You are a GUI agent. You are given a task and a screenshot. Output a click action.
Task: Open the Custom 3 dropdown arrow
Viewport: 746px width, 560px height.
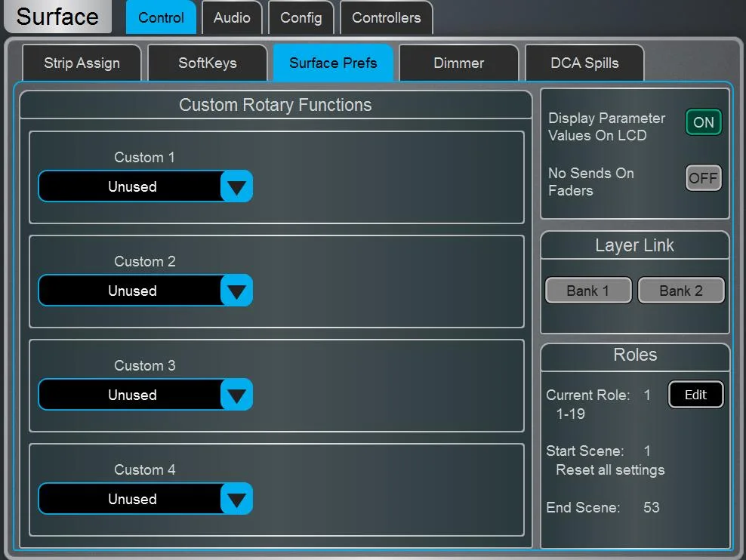236,395
